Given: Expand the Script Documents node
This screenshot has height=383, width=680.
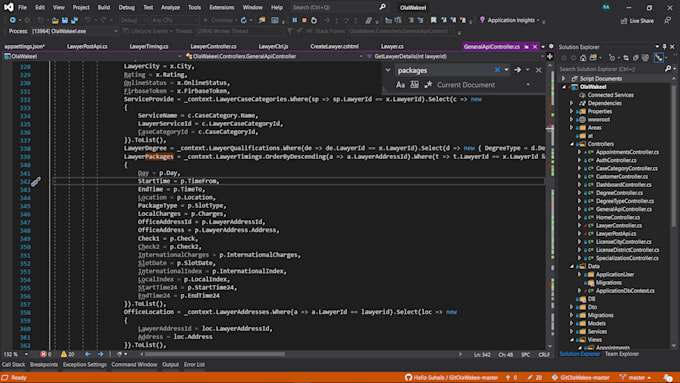Looking at the screenshot, I should click(564, 79).
